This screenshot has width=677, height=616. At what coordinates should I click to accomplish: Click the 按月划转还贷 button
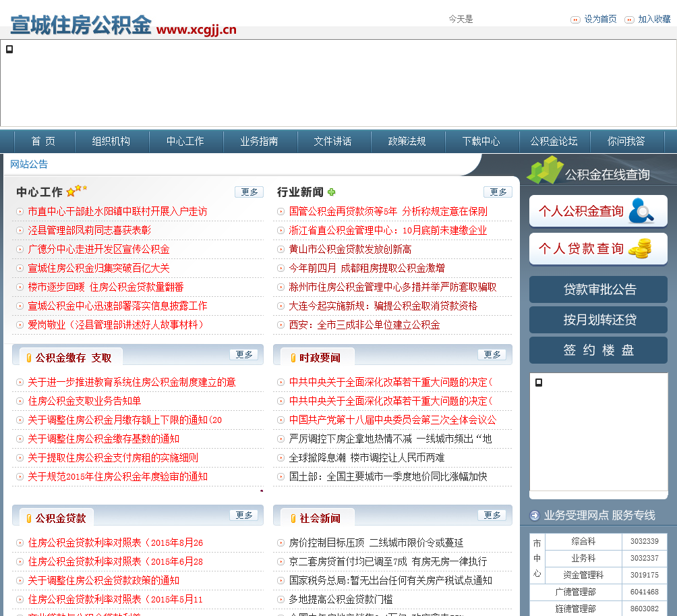[x=598, y=320]
